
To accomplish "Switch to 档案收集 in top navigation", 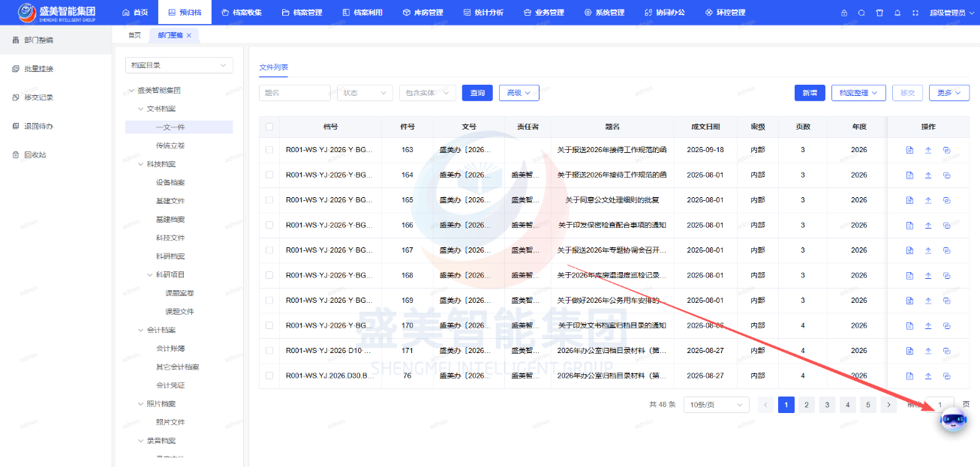I will tap(242, 13).
